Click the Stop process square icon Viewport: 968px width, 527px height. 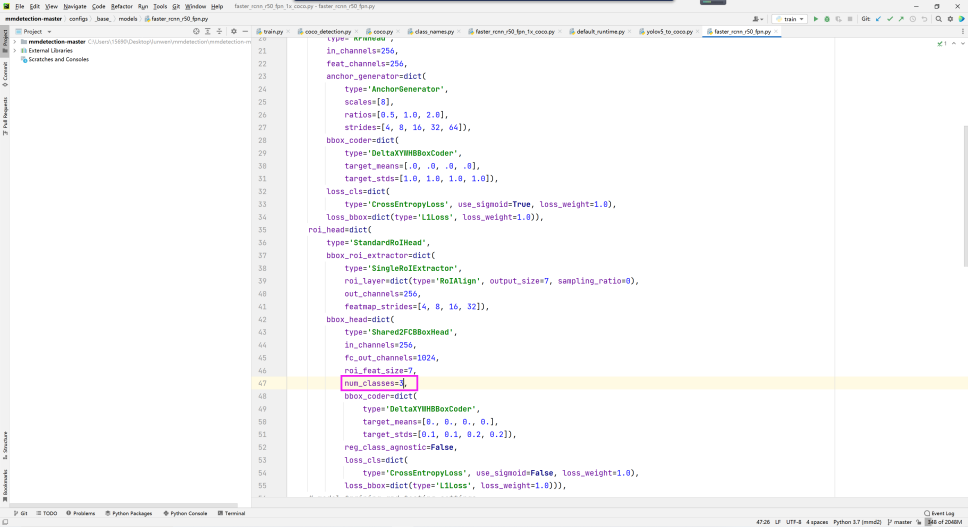coord(850,19)
